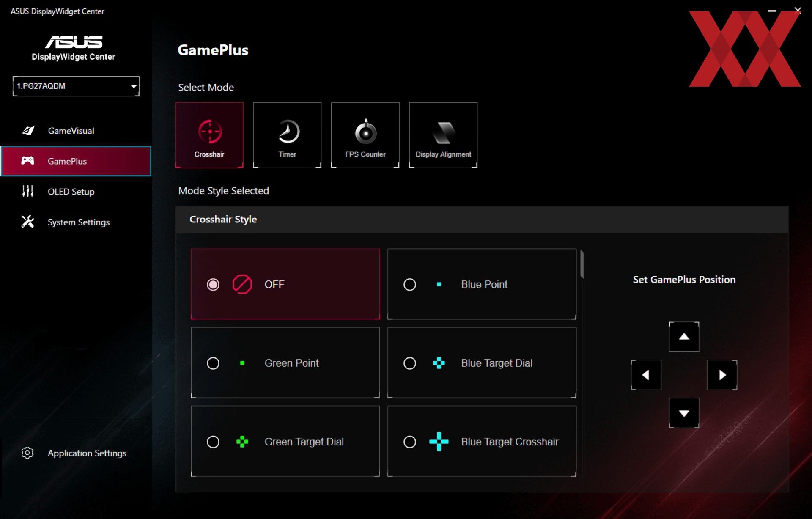Click the ASUS DisplayWidget Center logo
The width and height of the screenshot is (812, 519).
click(74, 48)
